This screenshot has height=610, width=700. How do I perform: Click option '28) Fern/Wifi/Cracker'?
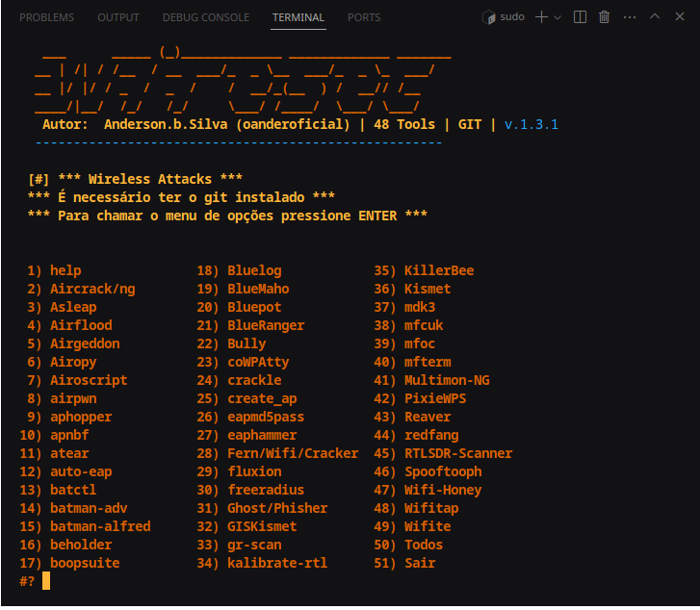277,453
